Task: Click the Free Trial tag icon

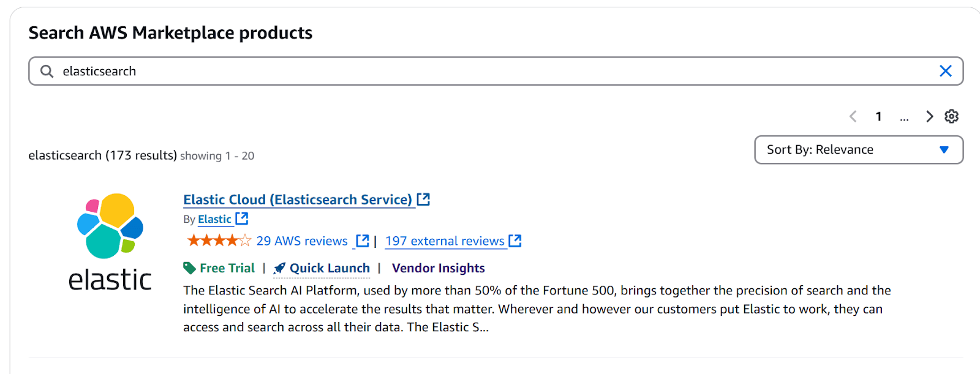Action: (x=189, y=268)
